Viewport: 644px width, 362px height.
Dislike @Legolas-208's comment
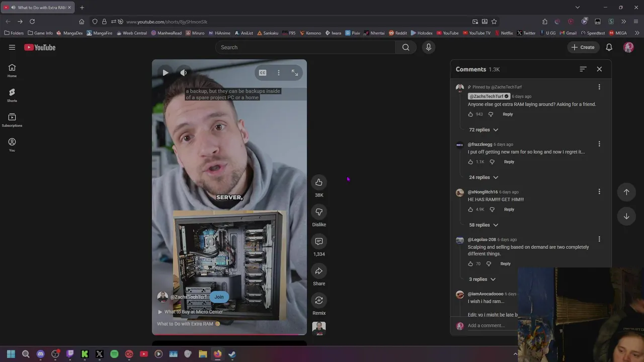point(489,263)
